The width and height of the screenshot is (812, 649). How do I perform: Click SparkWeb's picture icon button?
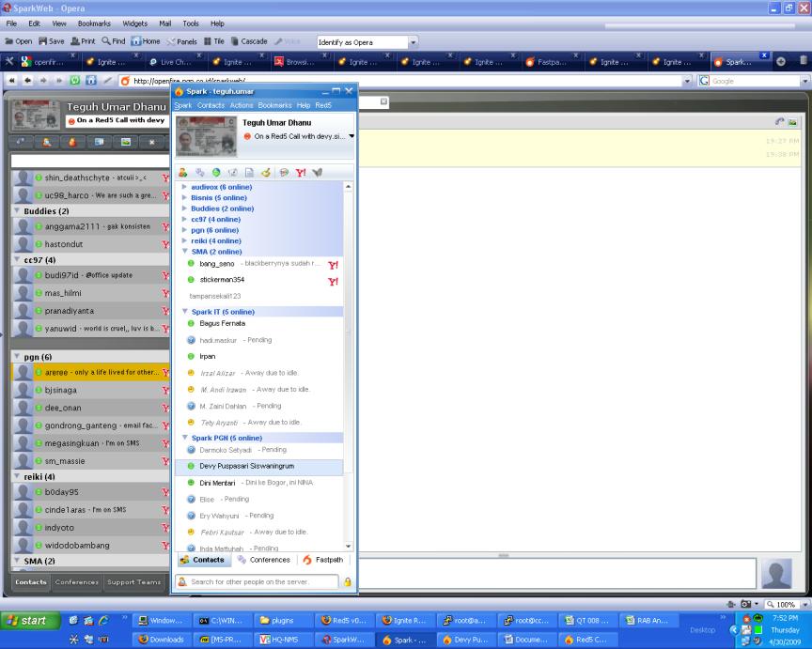point(125,142)
